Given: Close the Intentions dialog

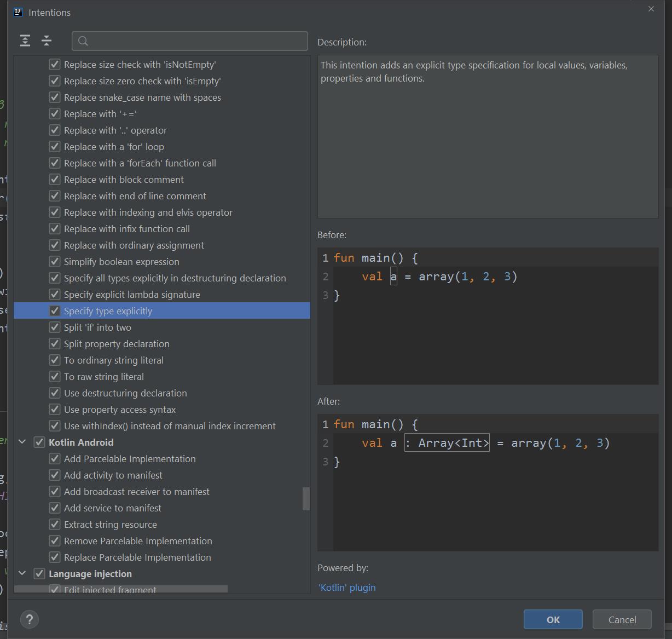Looking at the screenshot, I should click(651, 9).
